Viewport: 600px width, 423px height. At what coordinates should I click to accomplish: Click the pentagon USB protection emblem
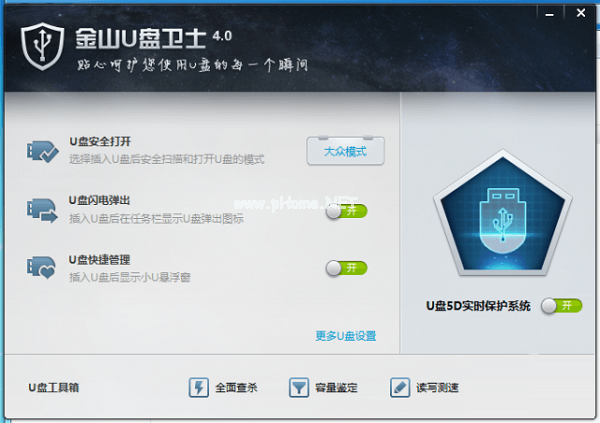(503, 213)
